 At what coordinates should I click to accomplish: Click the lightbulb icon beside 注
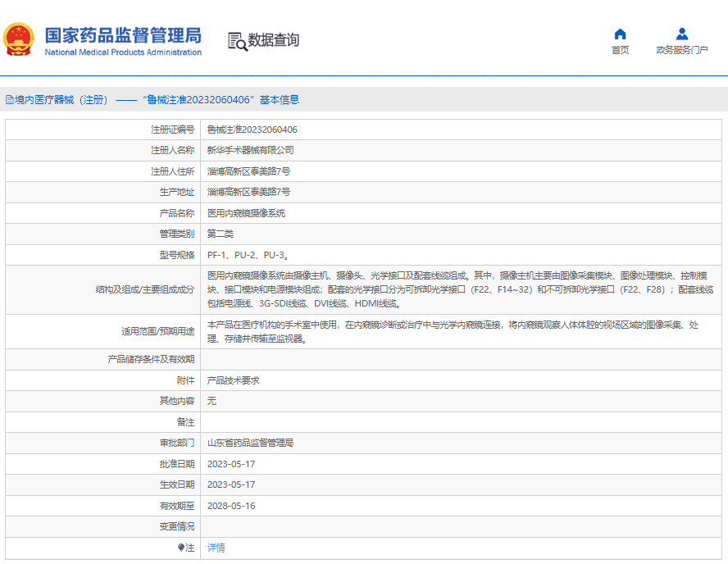(181, 548)
